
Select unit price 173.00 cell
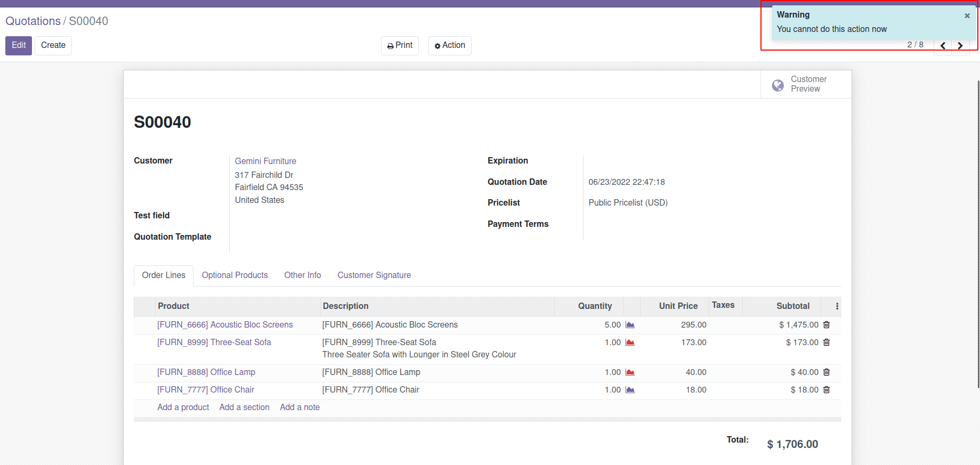pyautogui.click(x=693, y=342)
